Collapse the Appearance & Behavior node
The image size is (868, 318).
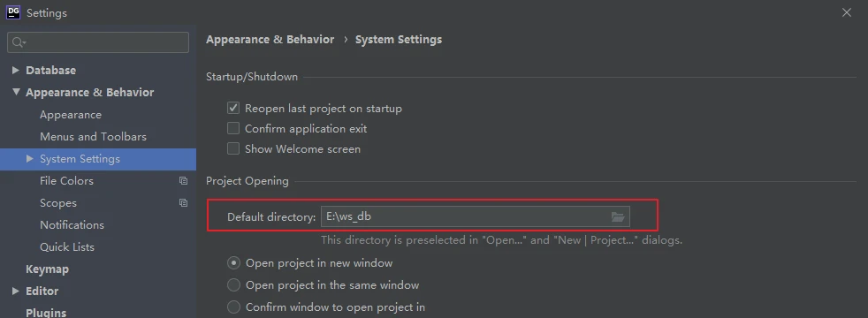[16, 93]
